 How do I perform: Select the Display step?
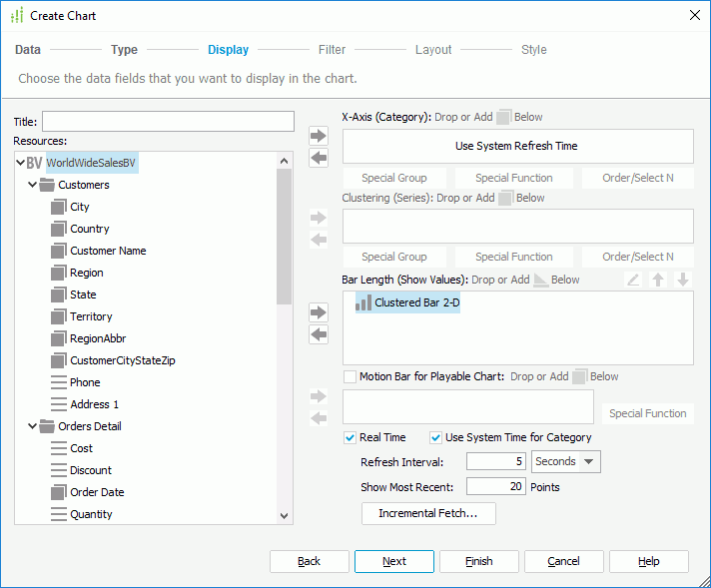click(228, 49)
